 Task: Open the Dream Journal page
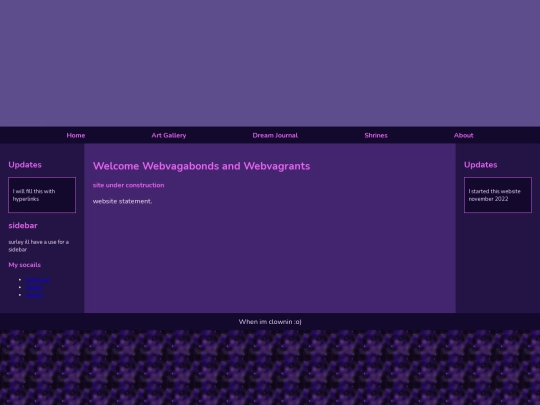pos(275,135)
